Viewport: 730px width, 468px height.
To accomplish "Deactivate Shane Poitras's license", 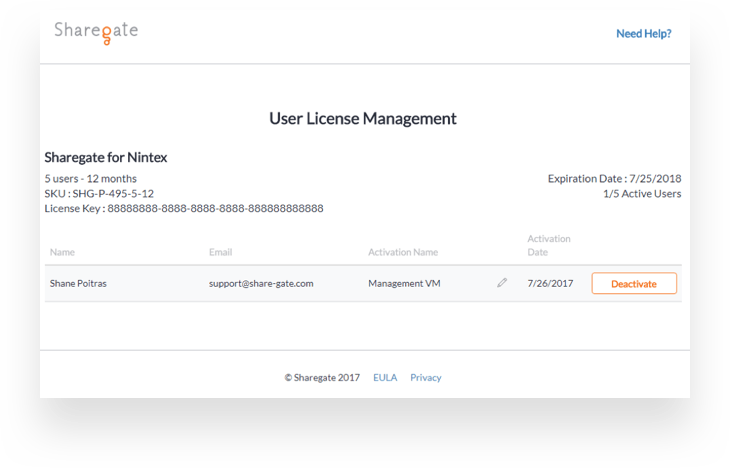I will coord(634,284).
